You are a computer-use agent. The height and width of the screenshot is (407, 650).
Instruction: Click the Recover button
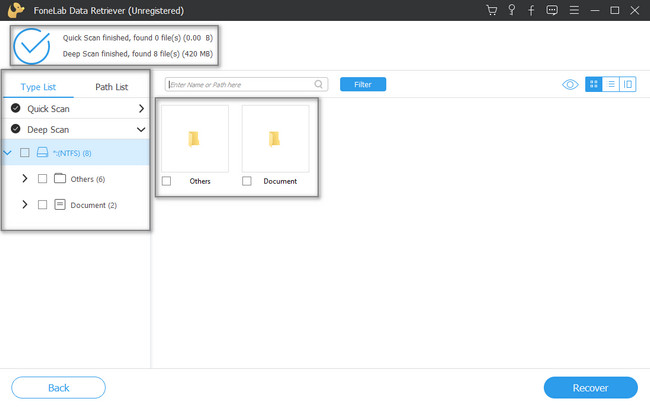pos(590,388)
